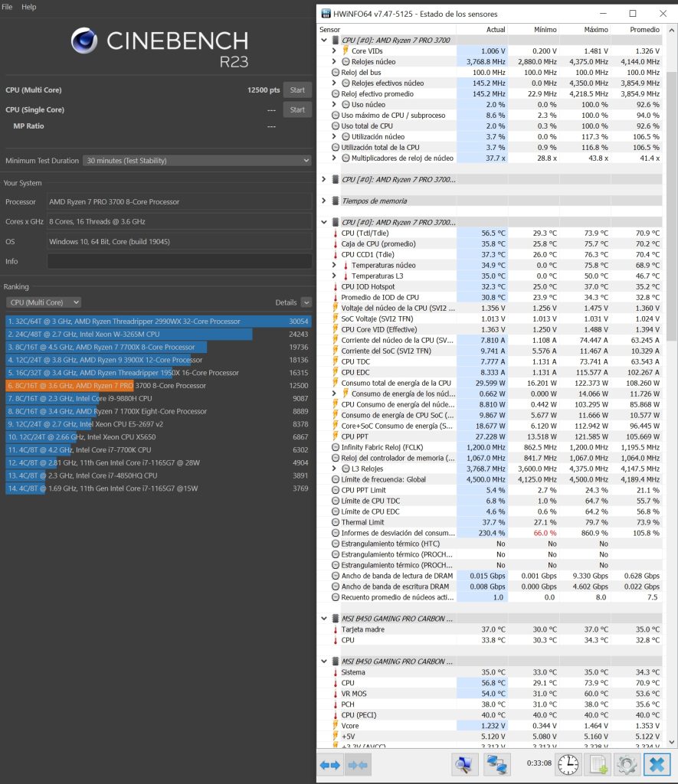Expand the Tiempos de memoria section
Image resolution: width=678 pixels, height=784 pixels.
(x=324, y=201)
